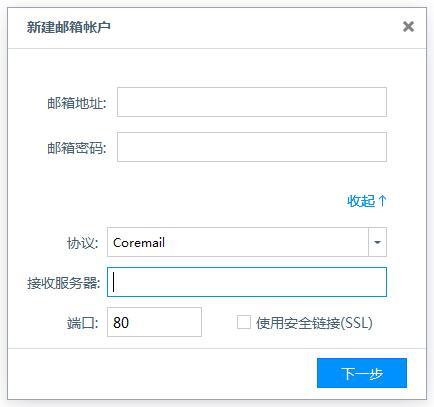
Task: Click the 协议 label
Action: (x=83, y=243)
